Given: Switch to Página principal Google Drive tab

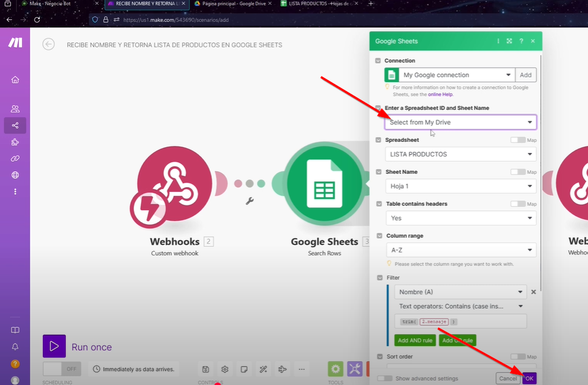Looking at the screenshot, I should 234,4.
